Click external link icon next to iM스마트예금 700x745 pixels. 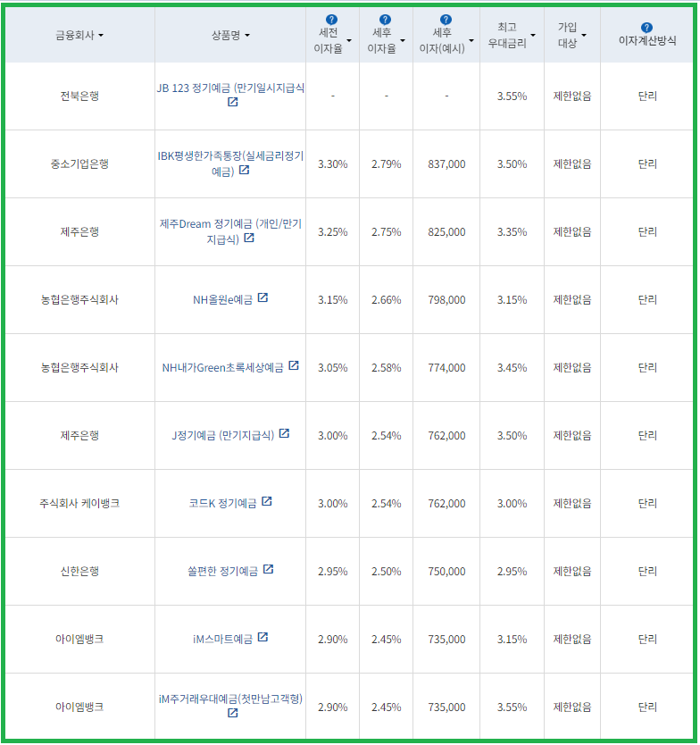pyautogui.click(x=262, y=637)
